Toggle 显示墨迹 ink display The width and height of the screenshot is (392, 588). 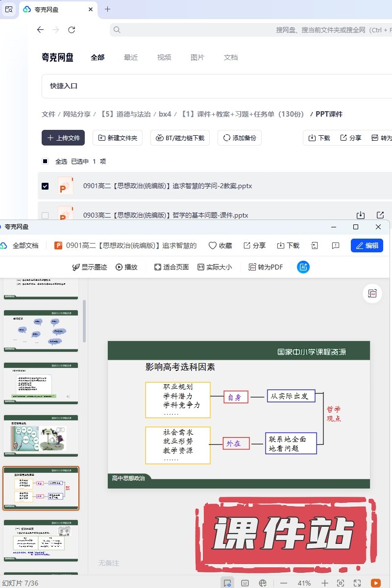tap(90, 267)
